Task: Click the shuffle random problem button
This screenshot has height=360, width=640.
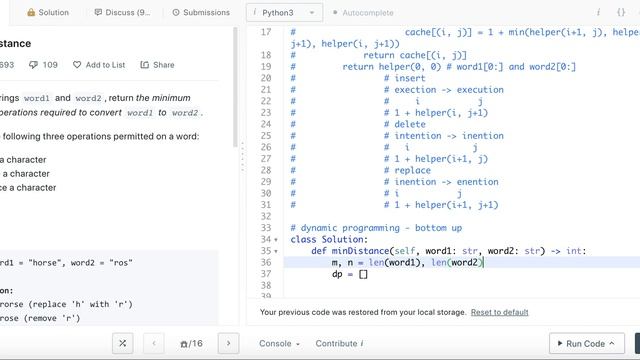Action: coord(122,343)
